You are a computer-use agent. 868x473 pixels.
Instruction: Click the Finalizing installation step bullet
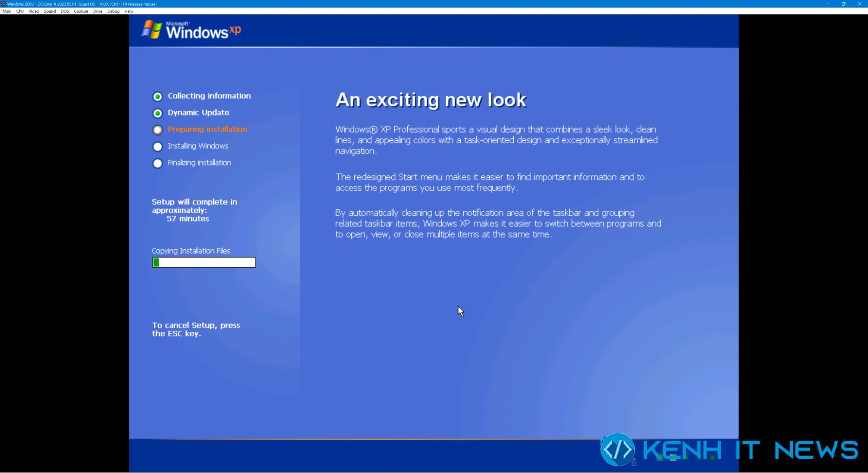(x=158, y=163)
